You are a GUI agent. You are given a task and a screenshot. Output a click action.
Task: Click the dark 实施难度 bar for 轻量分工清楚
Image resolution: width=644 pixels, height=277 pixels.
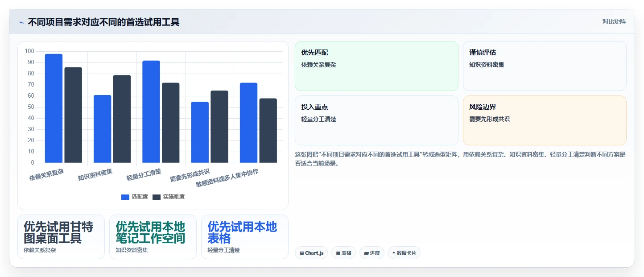pyautogui.click(x=171, y=123)
